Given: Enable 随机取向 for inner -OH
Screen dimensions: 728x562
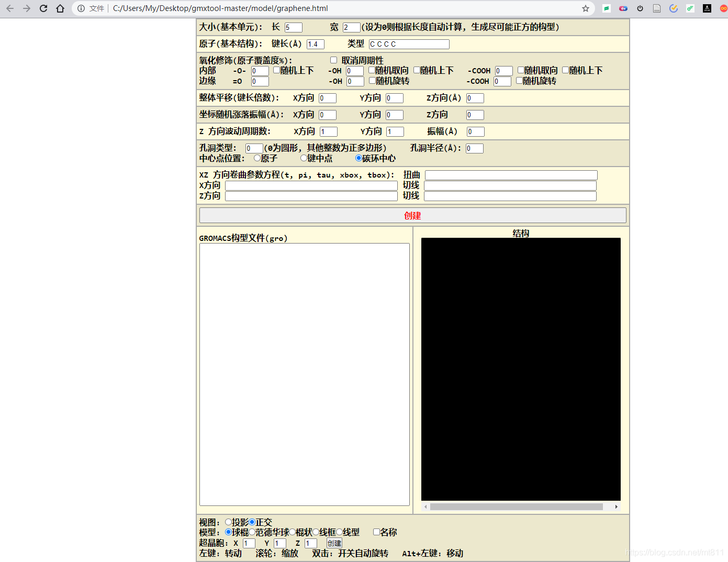Looking at the screenshot, I should [372, 70].
